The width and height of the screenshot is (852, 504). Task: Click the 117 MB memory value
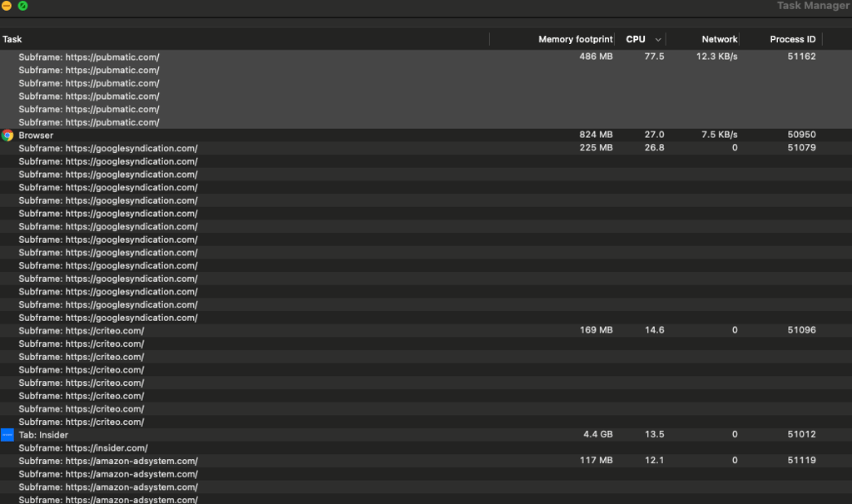[x=596, y=461]
